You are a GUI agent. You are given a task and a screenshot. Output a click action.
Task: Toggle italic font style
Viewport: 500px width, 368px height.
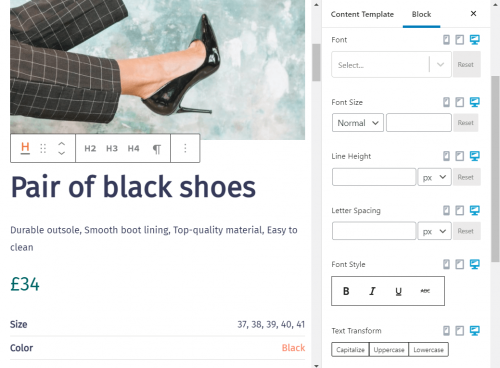[x=372, y=291]
